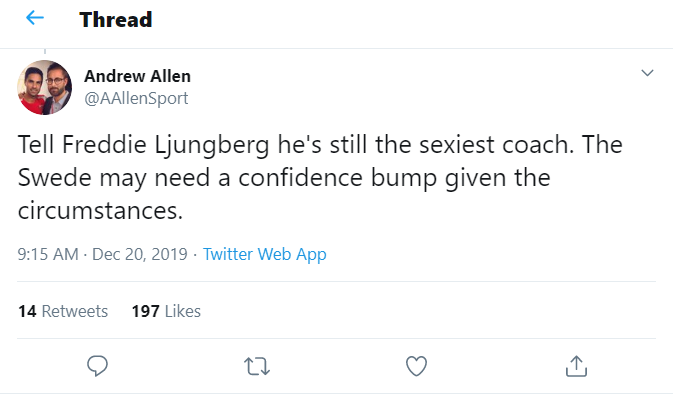The height and width of the screenshot is (398, 673).
Task: View the 197 Likes list
Action: pyautogui.click(x=166, y=311)
